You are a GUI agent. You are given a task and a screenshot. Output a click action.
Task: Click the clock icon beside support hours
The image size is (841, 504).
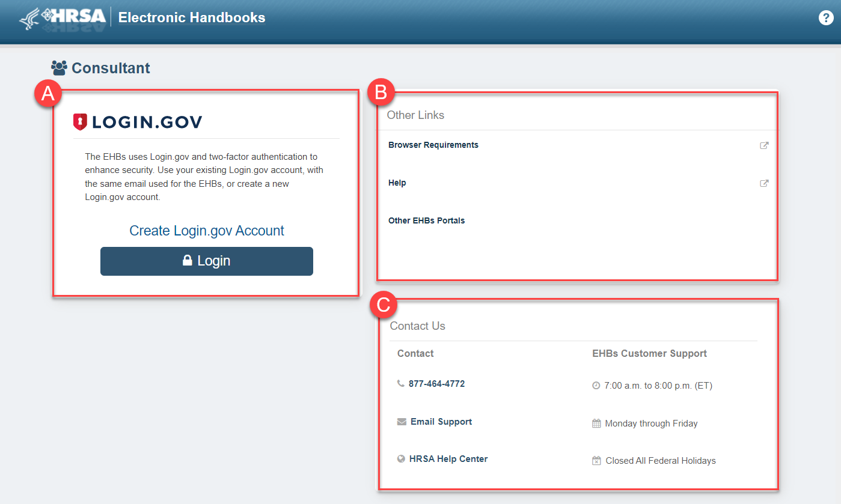(x=596, y=386)
